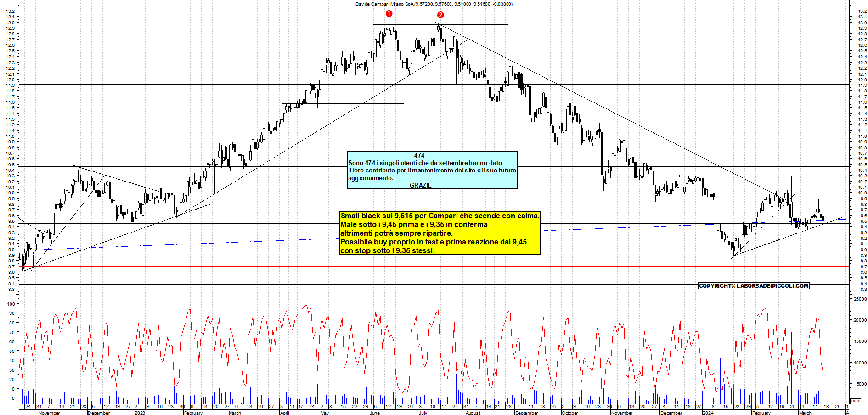
Task: Click the 2023 year label on time axis
Action: point(140,413)
